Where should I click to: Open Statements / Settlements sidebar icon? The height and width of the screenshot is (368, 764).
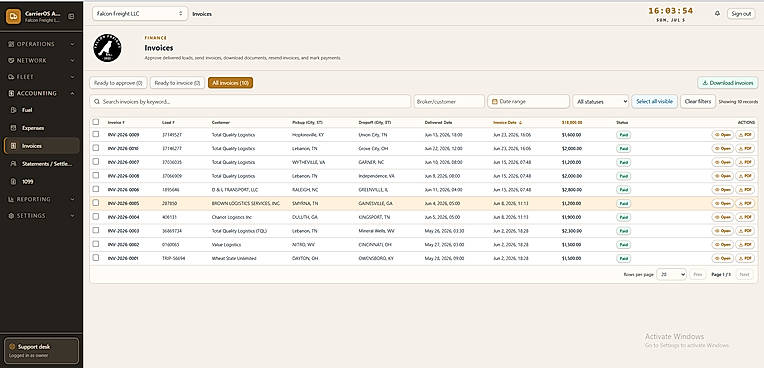point(14,164)
